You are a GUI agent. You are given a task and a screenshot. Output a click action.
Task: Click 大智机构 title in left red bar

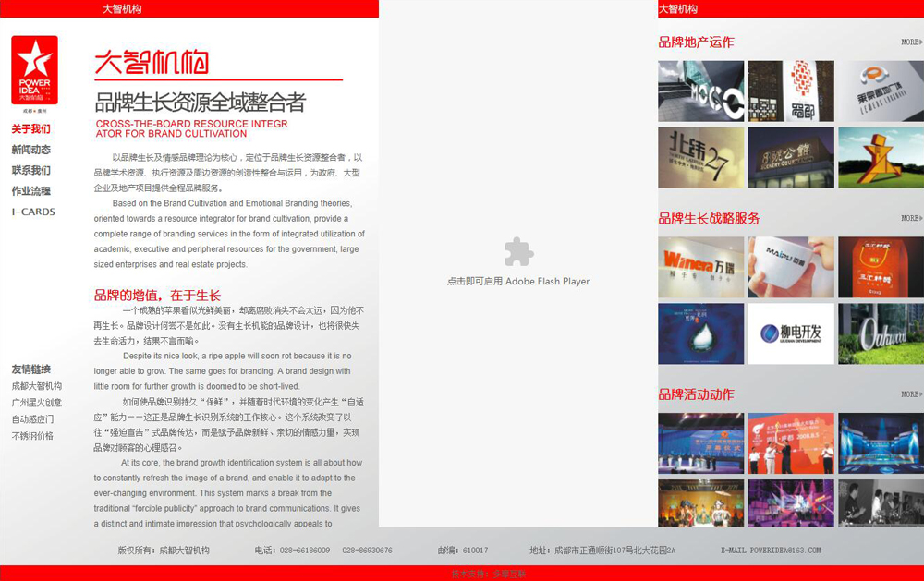tap(122, 9)
